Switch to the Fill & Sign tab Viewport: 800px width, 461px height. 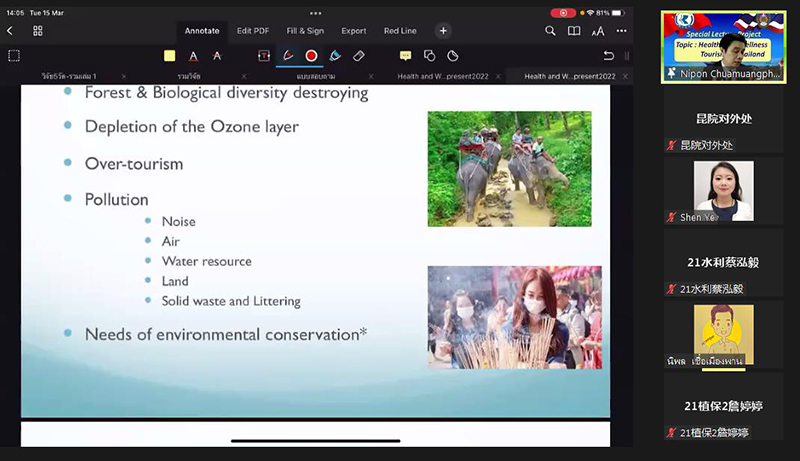click(x=305, y=31)
